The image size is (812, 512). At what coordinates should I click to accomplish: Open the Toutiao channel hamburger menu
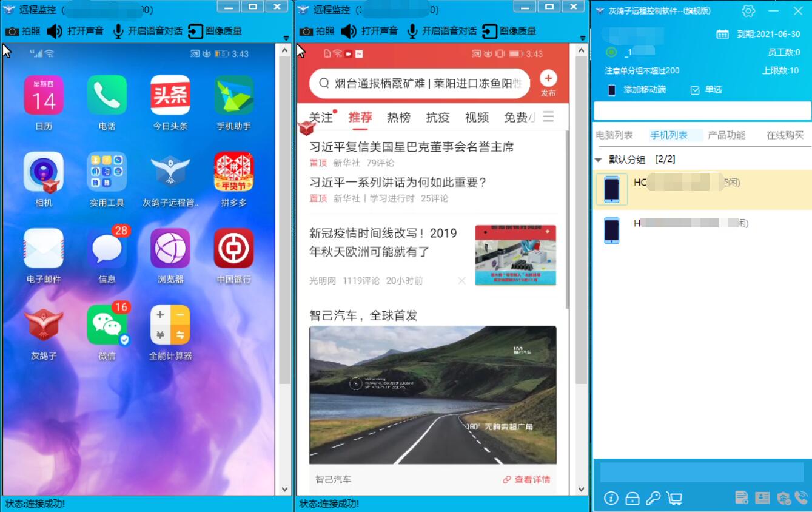point(548,116)
